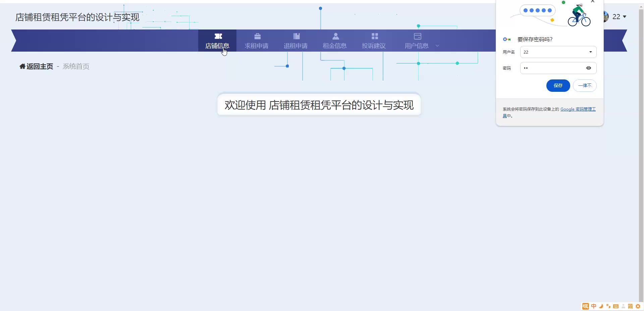Viewport: 644px width, 311px height.
Task: Open the soft keyboard icon in IME bar
Action: [616, 306]
